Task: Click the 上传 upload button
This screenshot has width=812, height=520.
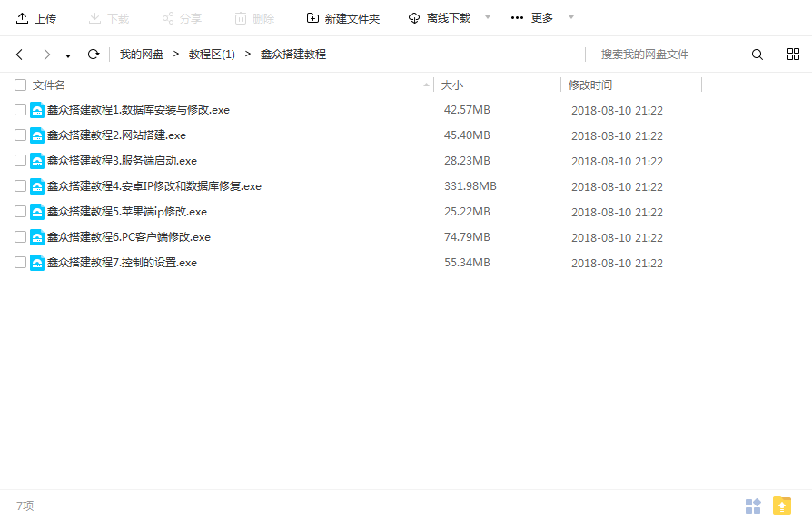Action: coord(35,19)
